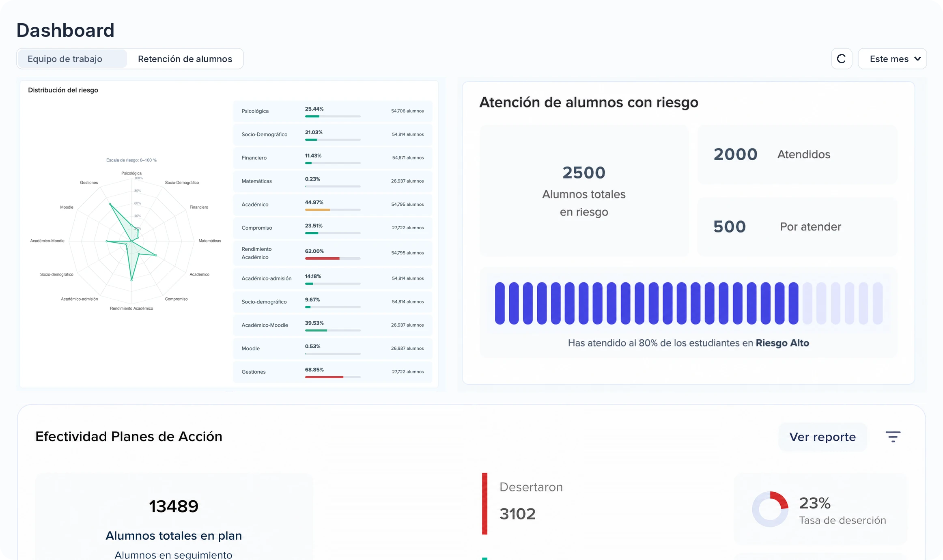Click the Distribución del riesgo heading
This screenshot has height=560, width=943.
[x=63, y=90]
